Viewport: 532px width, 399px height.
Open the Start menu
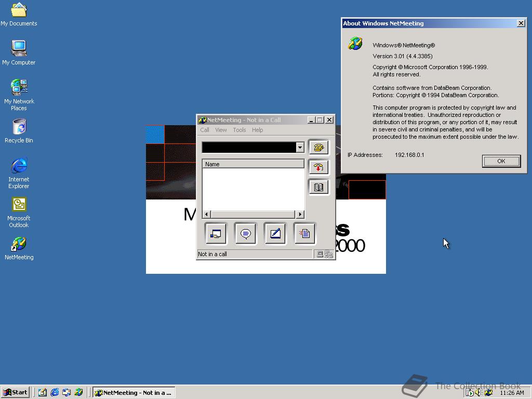(15, 393)
